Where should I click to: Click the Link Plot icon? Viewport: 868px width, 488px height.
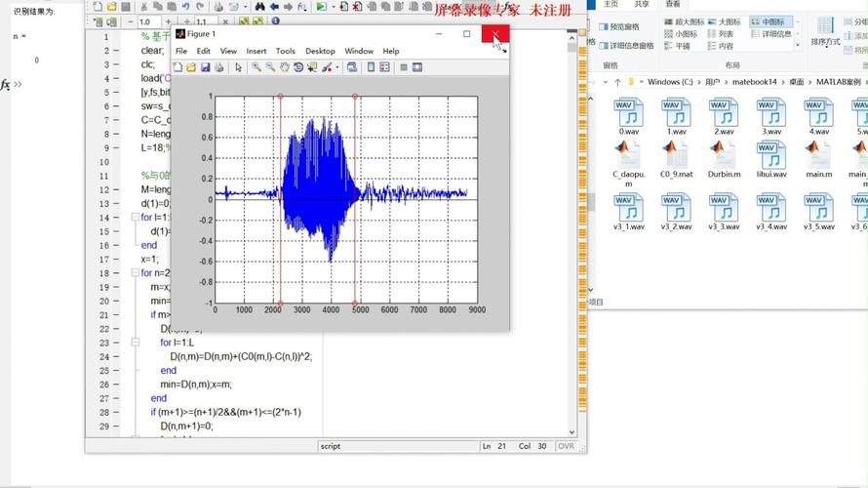[352, 67]
